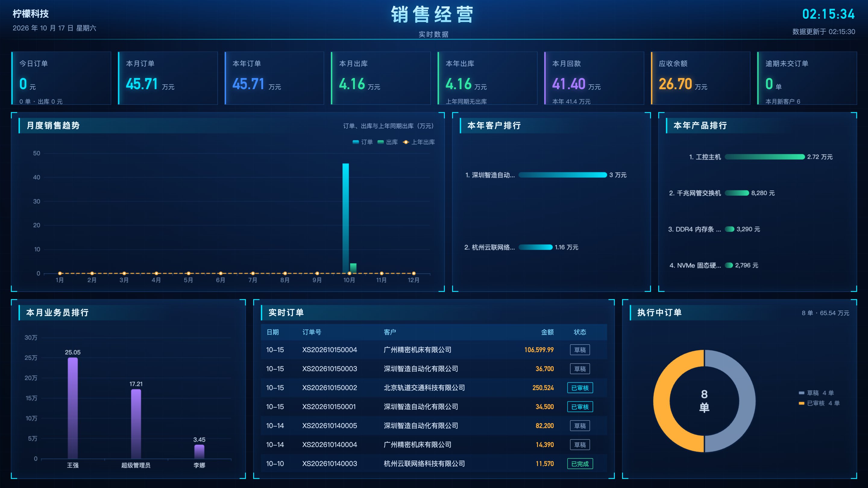Click the 3. DDR4 内存条 product row
The image size is (868, 488).
[x=714, y=229]
